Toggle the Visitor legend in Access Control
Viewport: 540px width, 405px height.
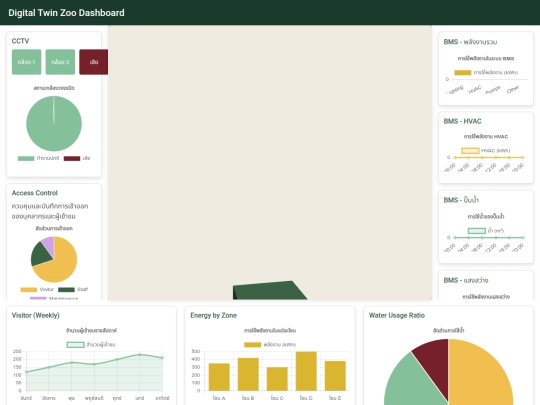point(37,290)
